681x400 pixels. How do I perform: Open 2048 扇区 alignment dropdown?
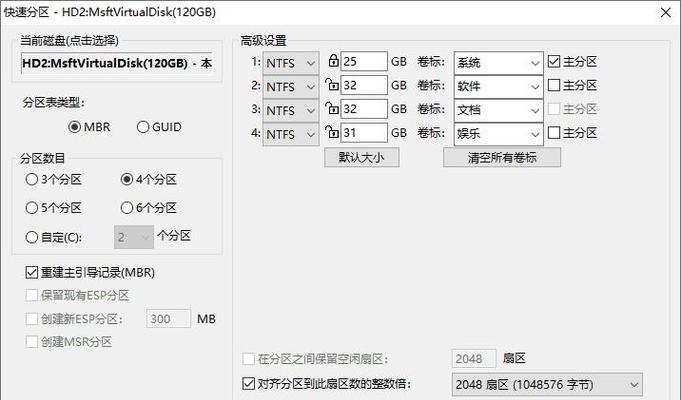(547, 384)
